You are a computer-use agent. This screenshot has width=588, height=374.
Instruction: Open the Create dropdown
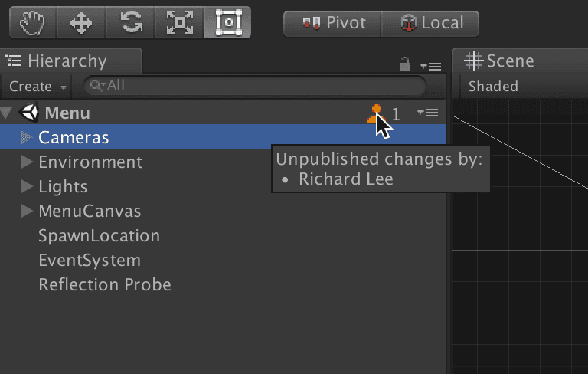[38, 87]
